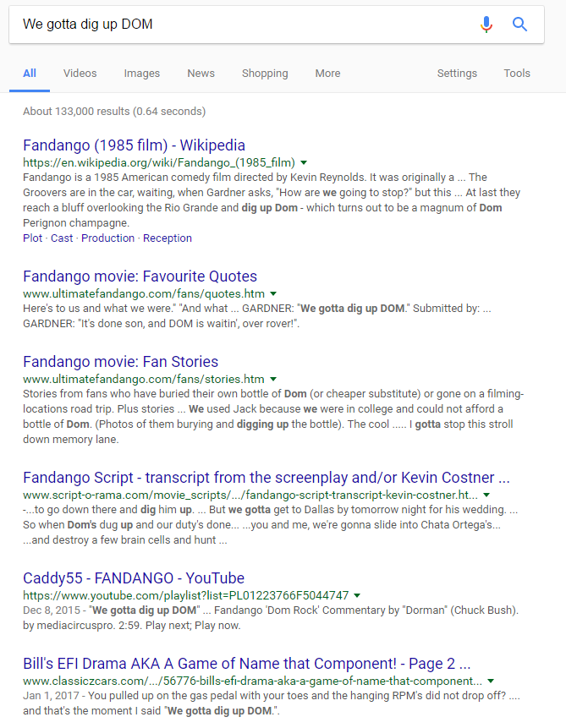Click the www.ultimatefandango.com/fans/stories.htm URL text

pos(144,380)
